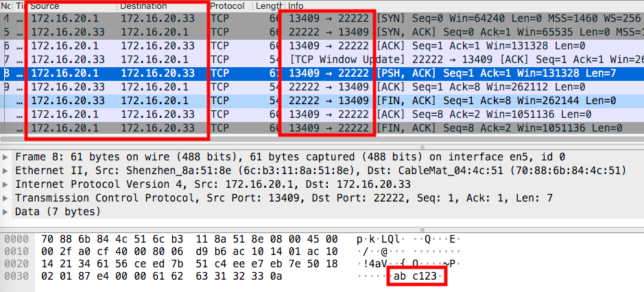The width and height of the screenshot is (644, 292).
Task: Select the TCP Window Update packet
Action: 322,60
